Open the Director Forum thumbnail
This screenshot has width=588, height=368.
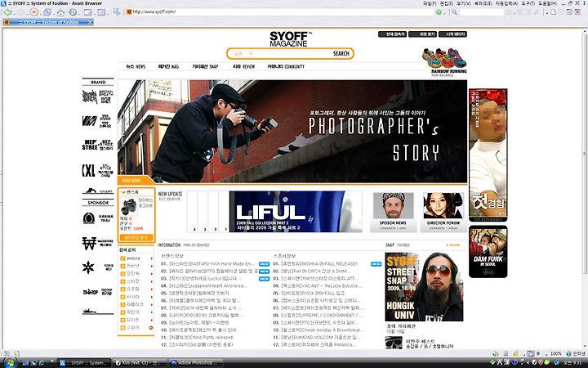coord(443,212)
